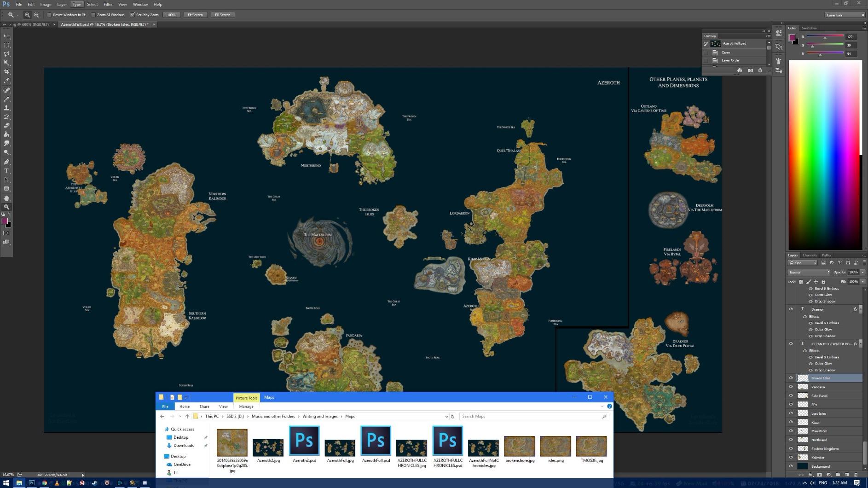Open the layer filter Kind dropdown
Screen dimensions: 868x488
pyautogui.click(x=803, y=263)
